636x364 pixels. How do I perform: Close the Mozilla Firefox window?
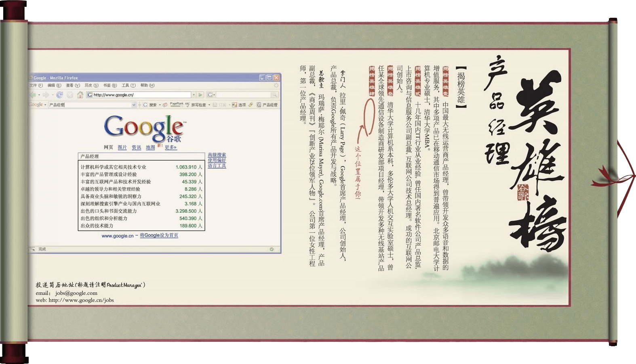pyautogui.click(x=276, y=77)
